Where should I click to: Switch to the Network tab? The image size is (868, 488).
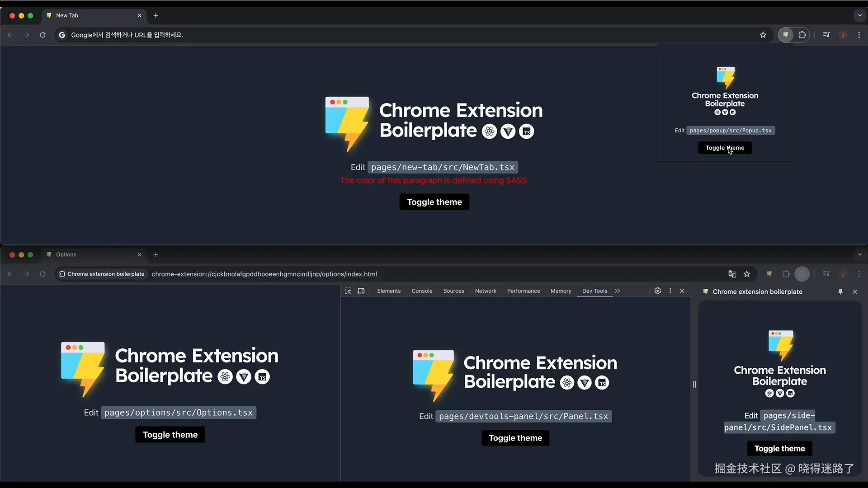point(486,291)
